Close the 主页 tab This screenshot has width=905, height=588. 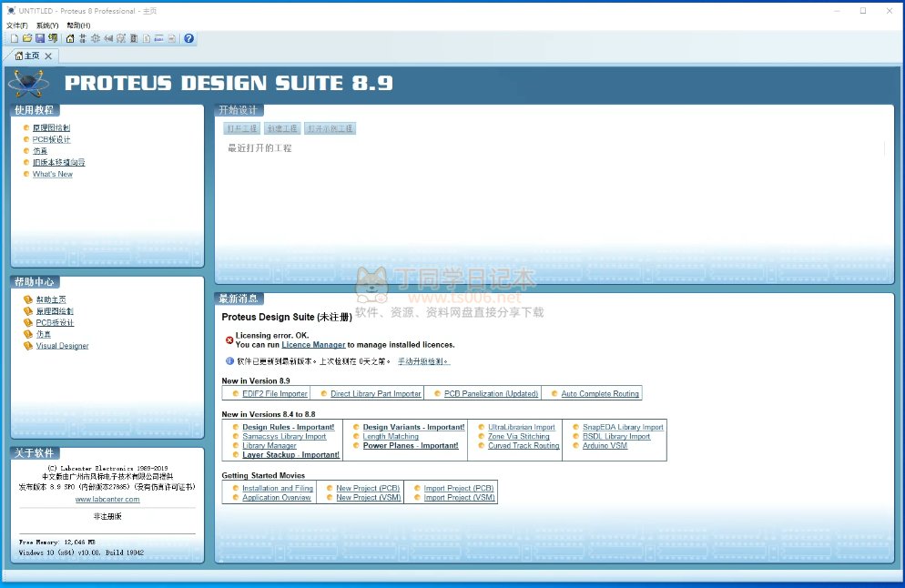point(48,56)
